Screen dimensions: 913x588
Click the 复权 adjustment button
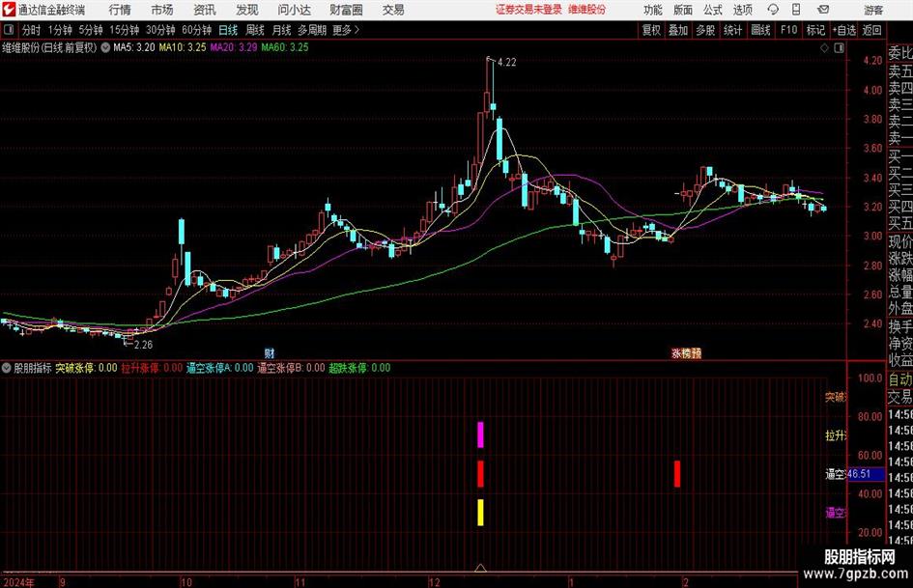click(x=651, y=30)
